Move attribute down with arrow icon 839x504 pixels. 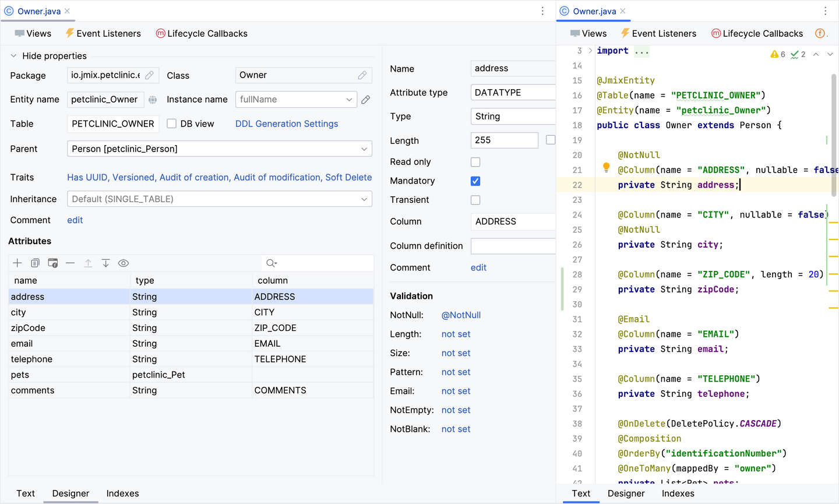click(105, 263)
